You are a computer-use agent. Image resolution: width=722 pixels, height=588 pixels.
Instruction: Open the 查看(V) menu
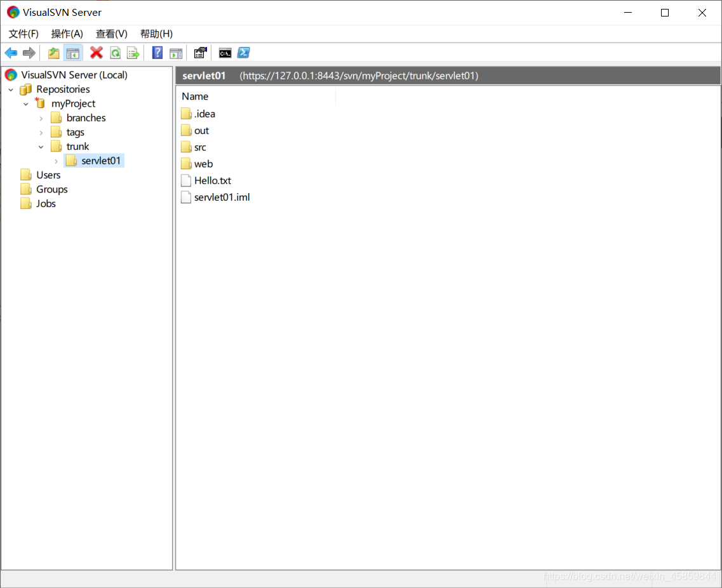point(111,34)
